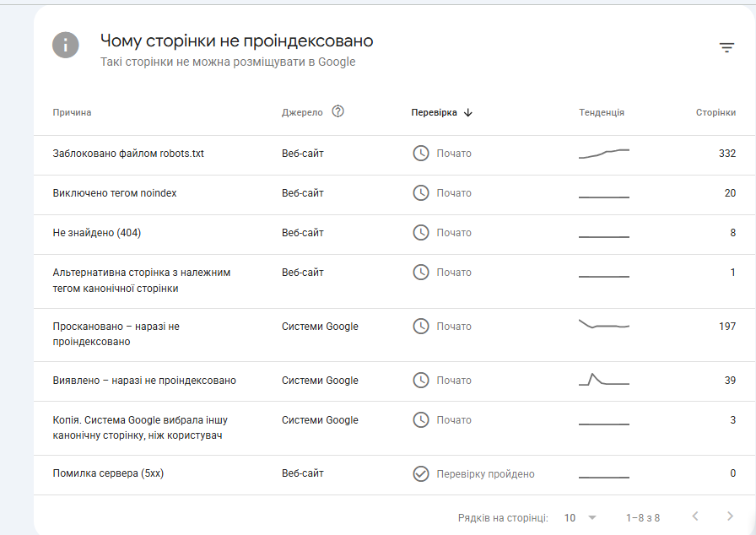Click the Перевірку пройдено status text
The image size is (756, 535).
(x=485, y=474)
